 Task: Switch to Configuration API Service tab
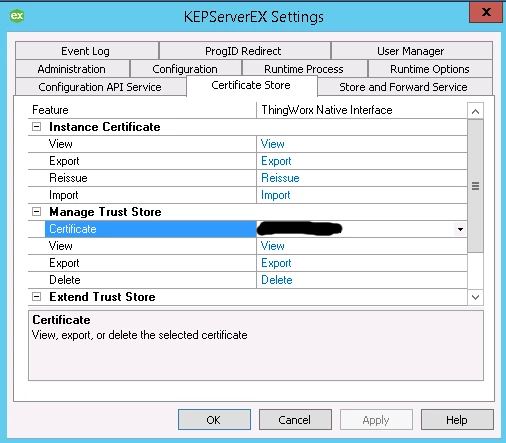click(100, 87)
